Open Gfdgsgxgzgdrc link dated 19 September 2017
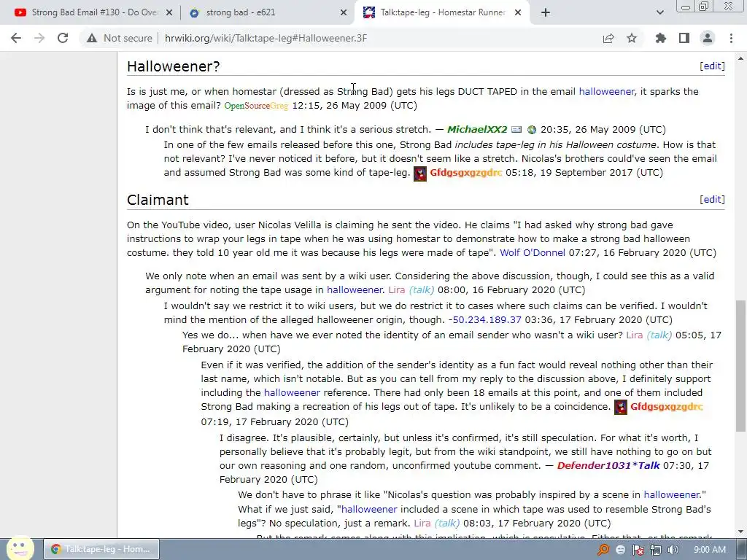Viewport: 747px width, 560px height. coord(466,173)
